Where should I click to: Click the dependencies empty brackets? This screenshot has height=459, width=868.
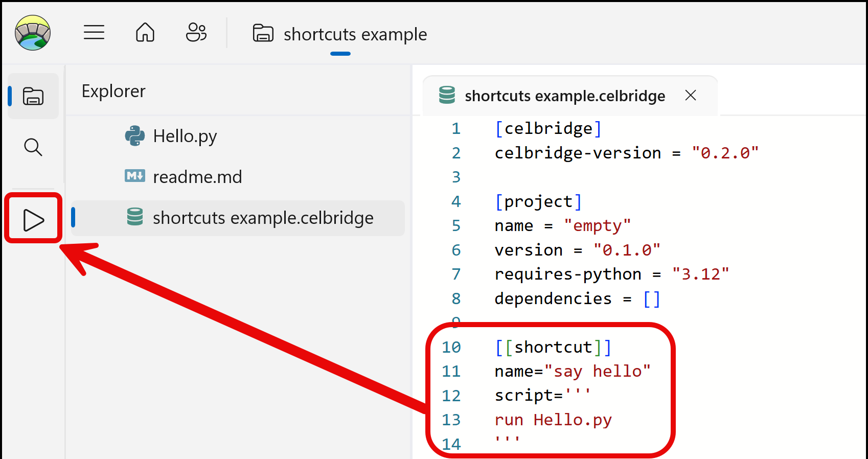click(652, 299)
